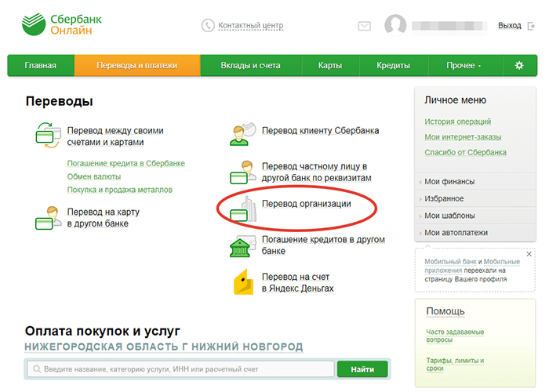The image size is (549, 392).
Task: Open Перевод между своими счетами и картами
Action: click(115, 136)
